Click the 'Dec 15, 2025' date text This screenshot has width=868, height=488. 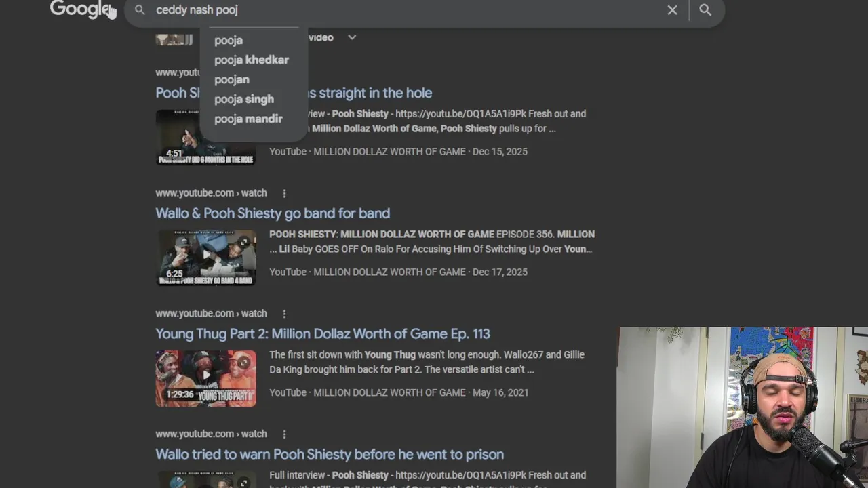tap(500, 152)
